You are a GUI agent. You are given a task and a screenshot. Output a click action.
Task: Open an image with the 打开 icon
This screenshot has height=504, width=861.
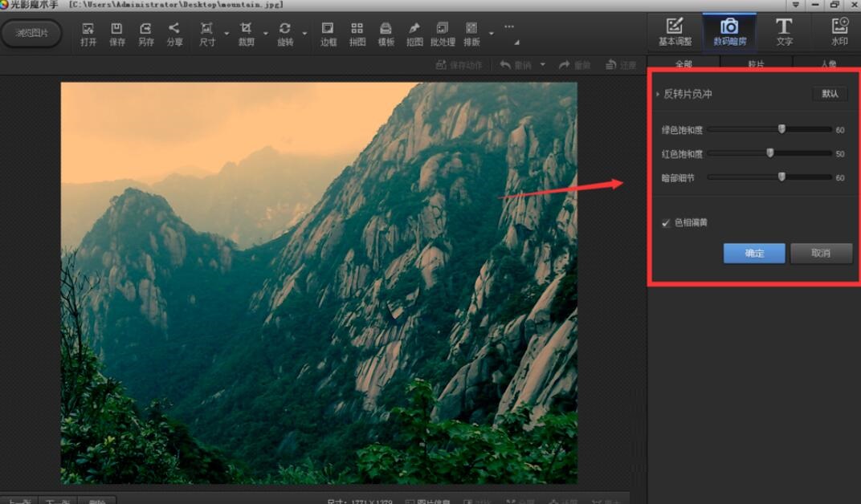pyautogui.click(x=88, y=34)
